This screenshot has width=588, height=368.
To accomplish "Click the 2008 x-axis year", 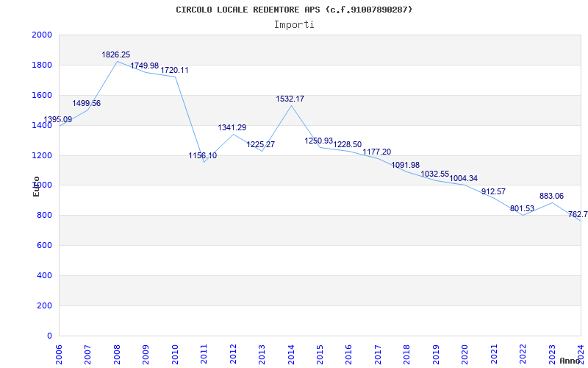I will click(x=117, y=355).
